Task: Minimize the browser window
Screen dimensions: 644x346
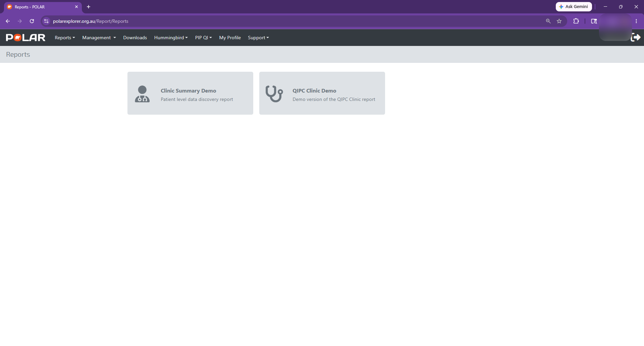Action: 605,7
